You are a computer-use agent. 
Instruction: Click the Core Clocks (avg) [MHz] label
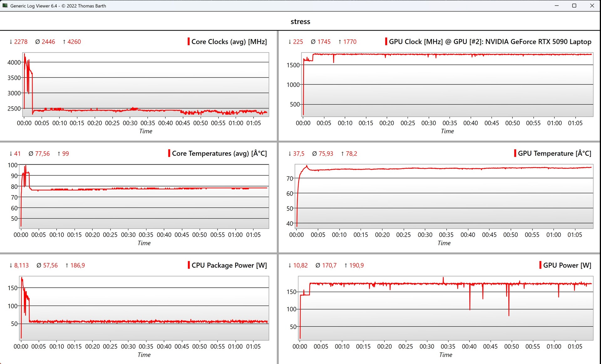pyautogui.click(x=229, y=42)
